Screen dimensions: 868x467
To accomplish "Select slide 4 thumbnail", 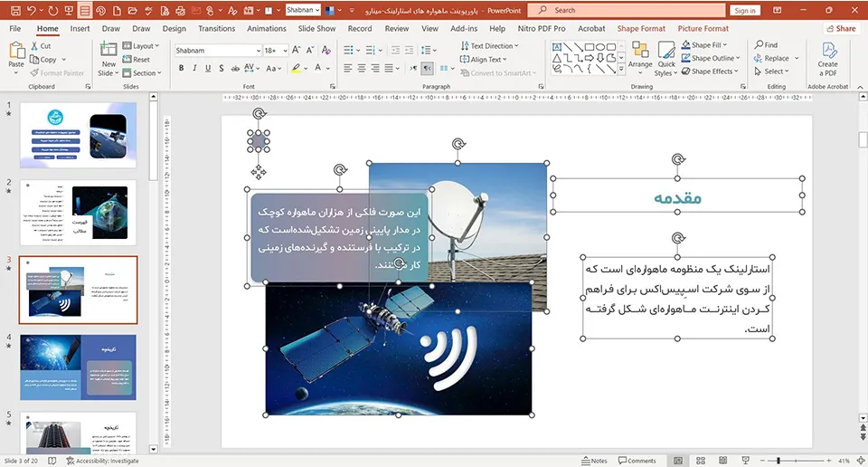I will (78, 367).
